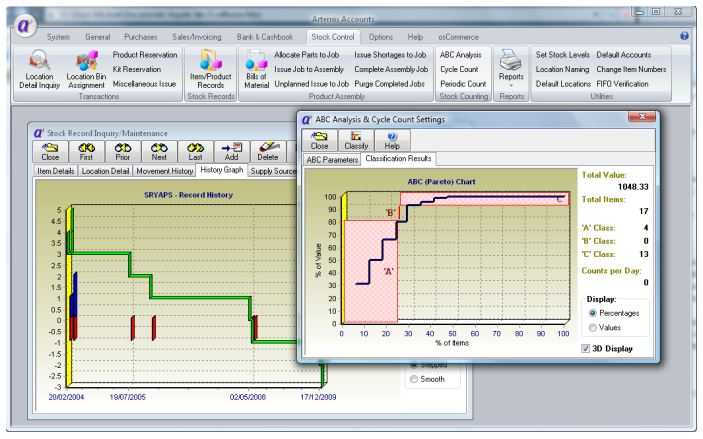
Task: Go to Last stock record
Action: click(x=195, y=152)
